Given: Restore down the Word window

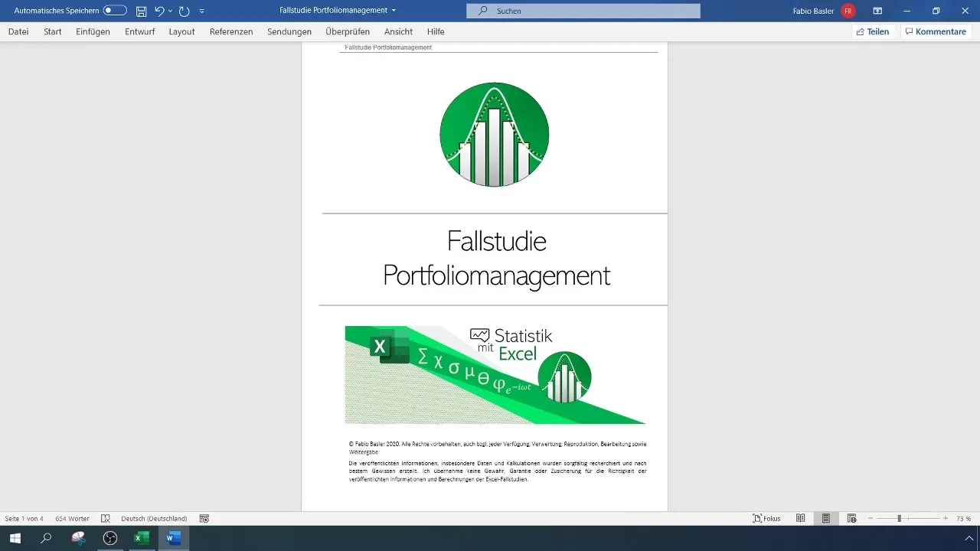Looking at the screenshot, I should (936, 11).
